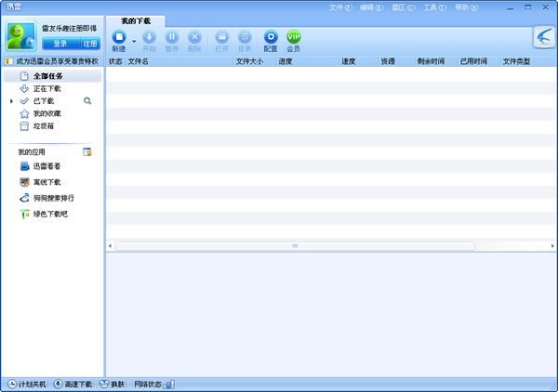Toggle 高速下载 mode in status bar
This screenshot has width=558, height=392.
coord(73,384)
